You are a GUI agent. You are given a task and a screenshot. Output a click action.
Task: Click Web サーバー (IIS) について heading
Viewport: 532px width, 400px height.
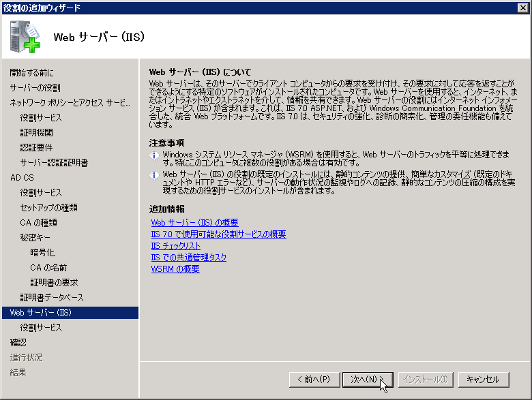point(200,72)
